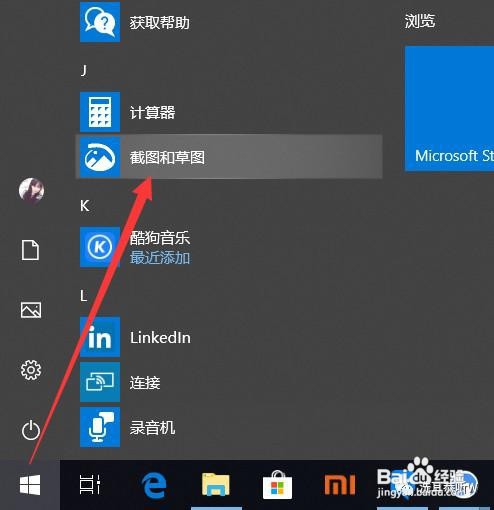The image size is (494, 510).
Task: Open the 录音机 voice recorder icon
Action: pos(100,427)
